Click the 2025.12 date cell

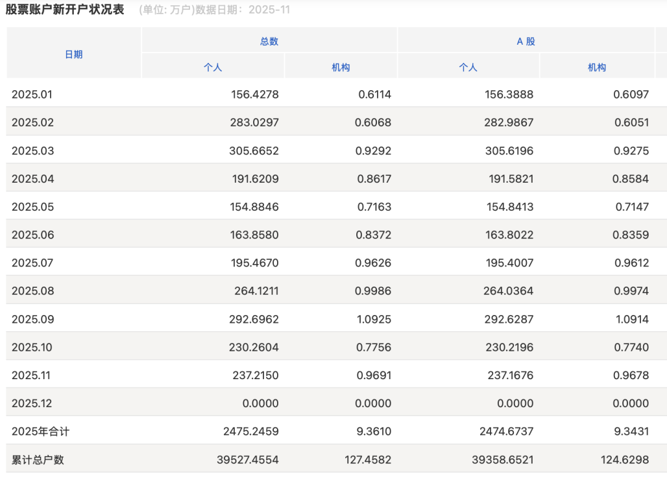click(x=30, y=402)
